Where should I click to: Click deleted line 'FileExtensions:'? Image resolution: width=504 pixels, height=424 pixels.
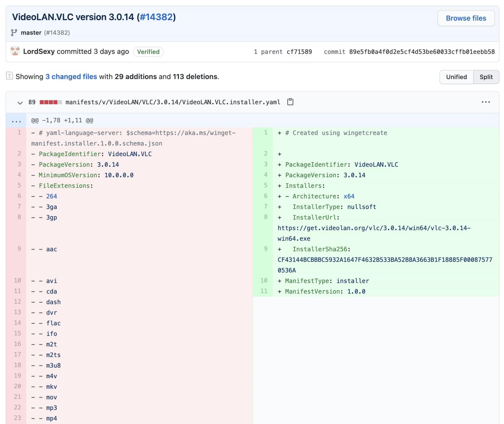[x=66, y=186]
